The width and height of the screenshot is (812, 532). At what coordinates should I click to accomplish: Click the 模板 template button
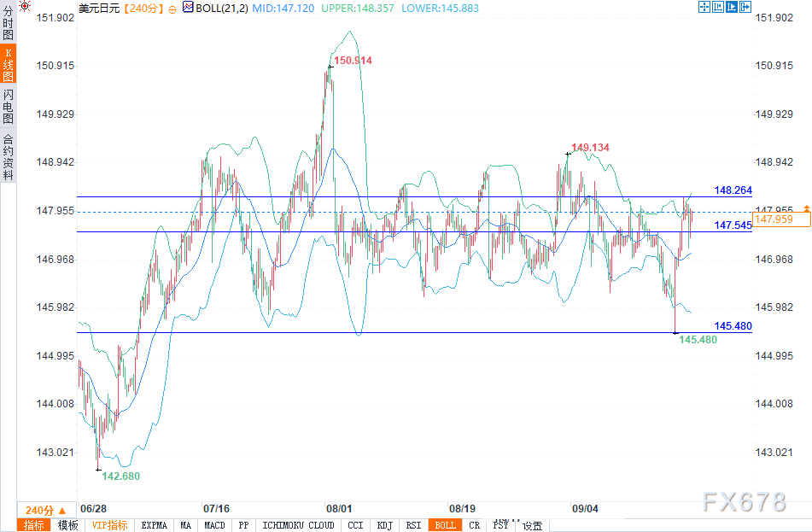coord(67,525)
